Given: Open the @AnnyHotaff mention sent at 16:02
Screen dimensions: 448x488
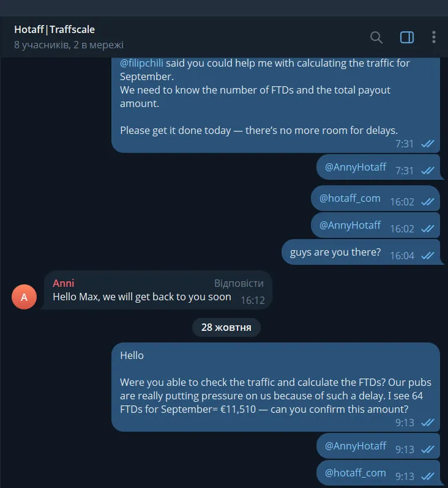Looking at the screenshot, I should pos(349,225).
